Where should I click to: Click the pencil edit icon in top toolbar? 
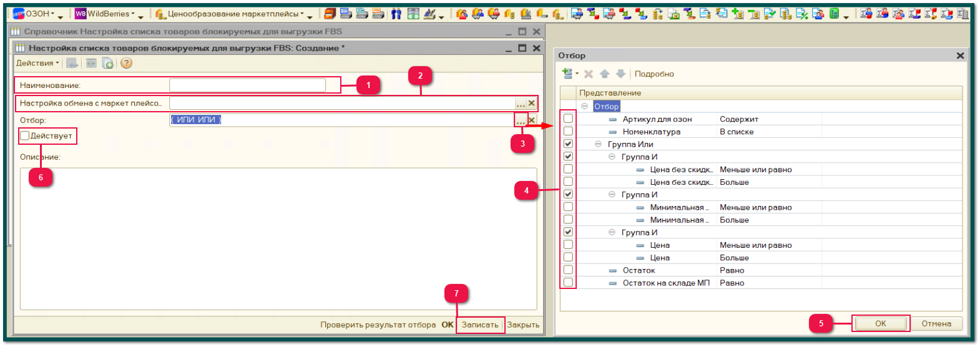(429, 14)
